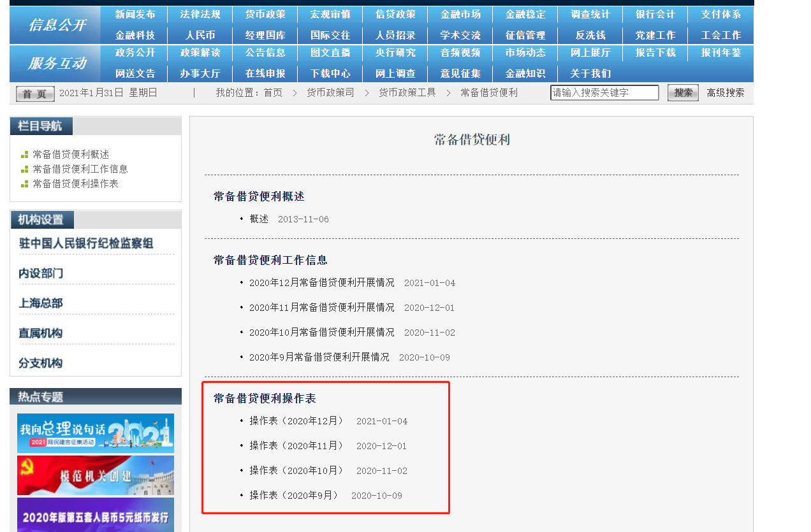Click the 我向总理说句话 banner

tap(95, 433)
